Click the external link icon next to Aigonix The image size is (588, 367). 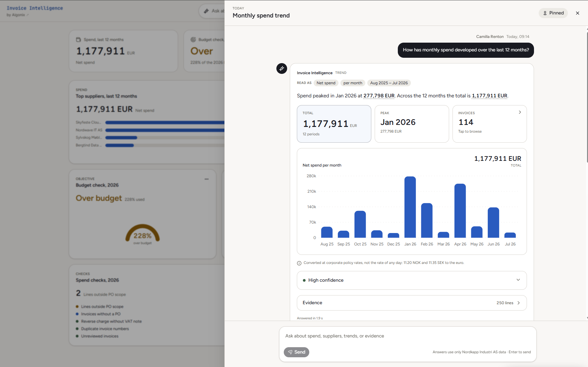click(x=28, y=15)
